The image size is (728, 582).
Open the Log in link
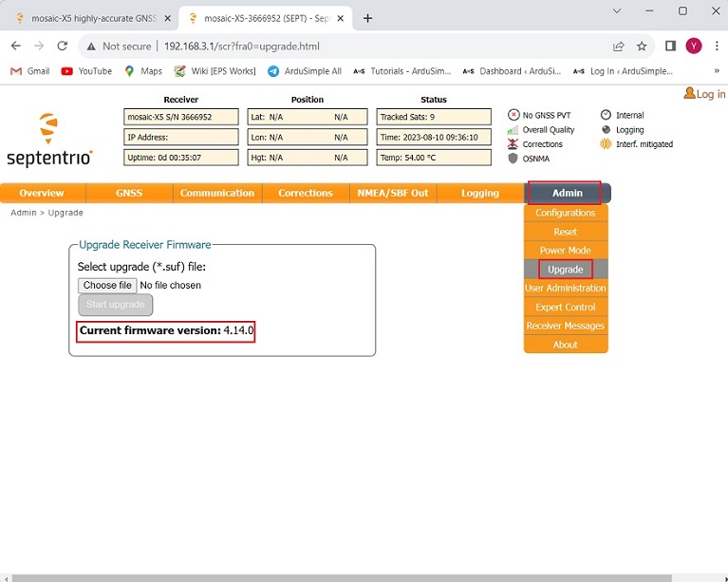pos(704,94)
